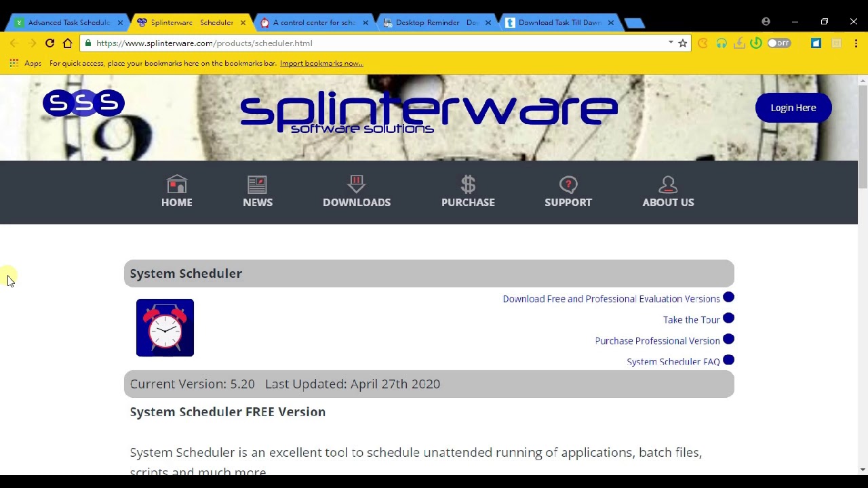Click the blue bullet beside 'Take the Tour'

pos(728,318)
